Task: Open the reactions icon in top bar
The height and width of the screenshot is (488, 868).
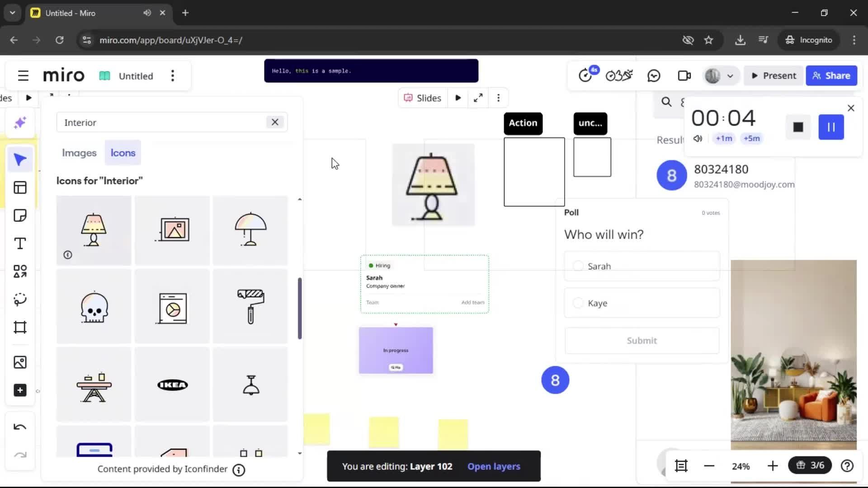Action: coord(619,75)
